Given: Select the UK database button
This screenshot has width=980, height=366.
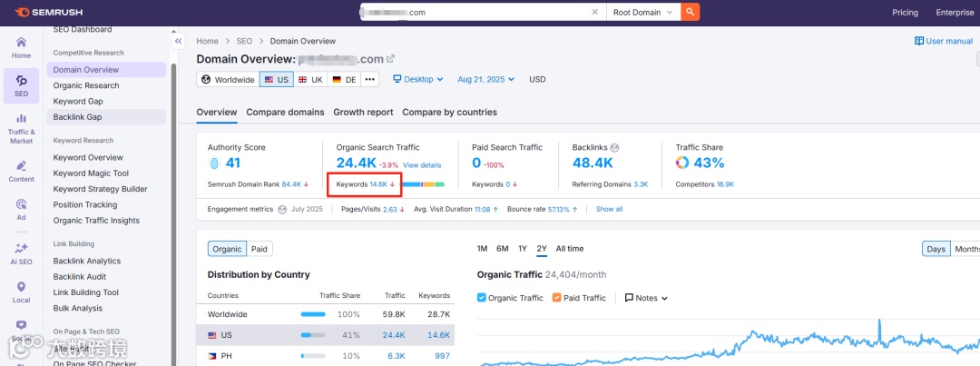Looking at the screenshot, I should pos(310,79).
